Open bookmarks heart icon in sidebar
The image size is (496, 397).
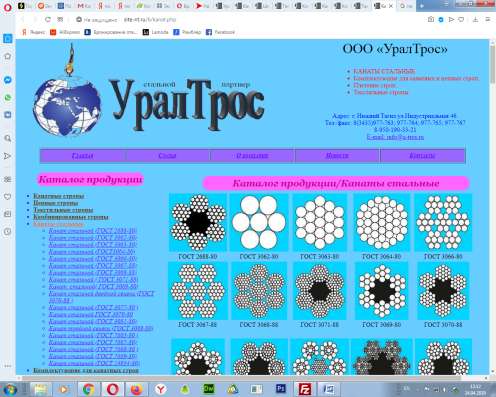[x=8, y=197]
